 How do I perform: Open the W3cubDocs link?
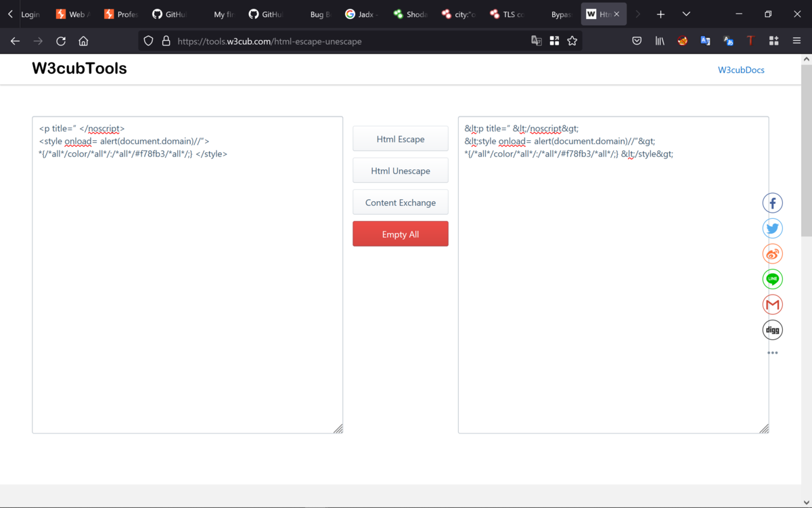[x=741, y=70]
